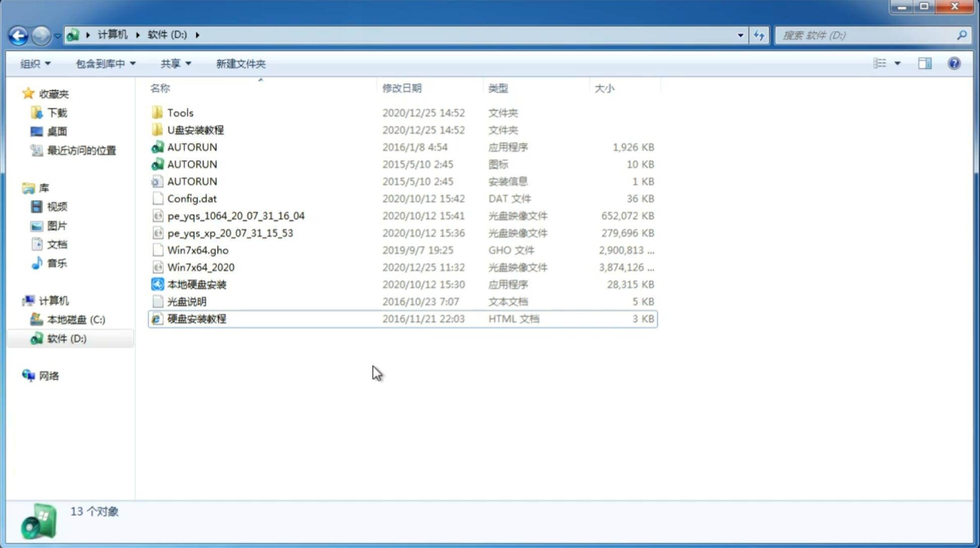Image resolution: width=980 pixels, height=548 pixels.
Task: Select 软件 (D:) drive in sidebar
Action: point(66,338)
